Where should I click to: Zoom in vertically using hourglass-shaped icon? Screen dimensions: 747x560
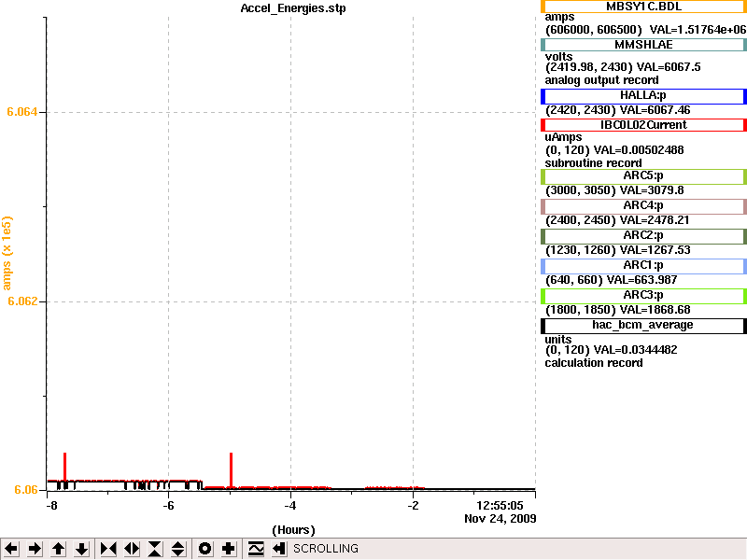tap(155, 549)
